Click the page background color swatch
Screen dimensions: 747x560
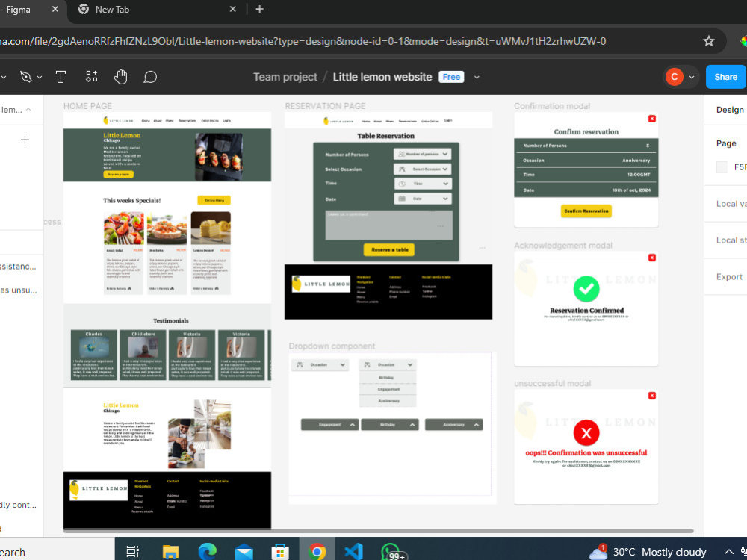(722, 167)
